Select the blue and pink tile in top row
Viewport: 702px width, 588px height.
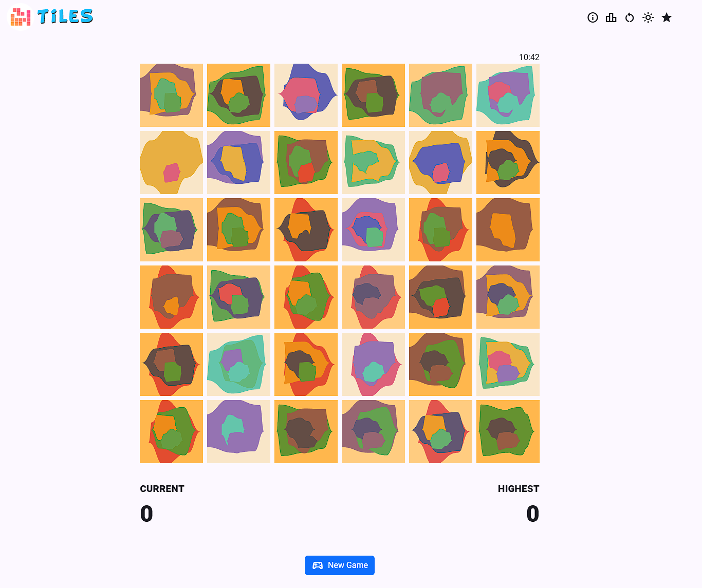(x=306, y=95)
